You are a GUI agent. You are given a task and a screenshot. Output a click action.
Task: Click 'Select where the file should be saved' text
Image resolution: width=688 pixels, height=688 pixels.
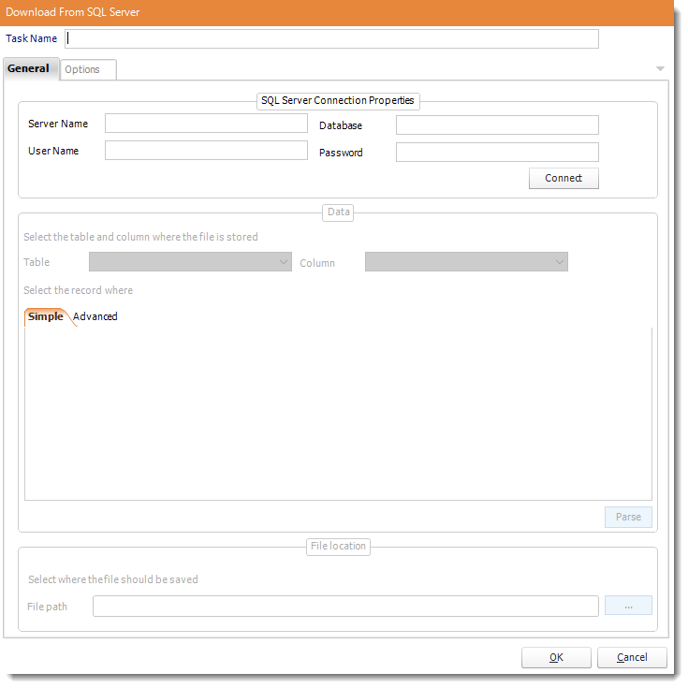pyautogui.click(x=113, y=579)
